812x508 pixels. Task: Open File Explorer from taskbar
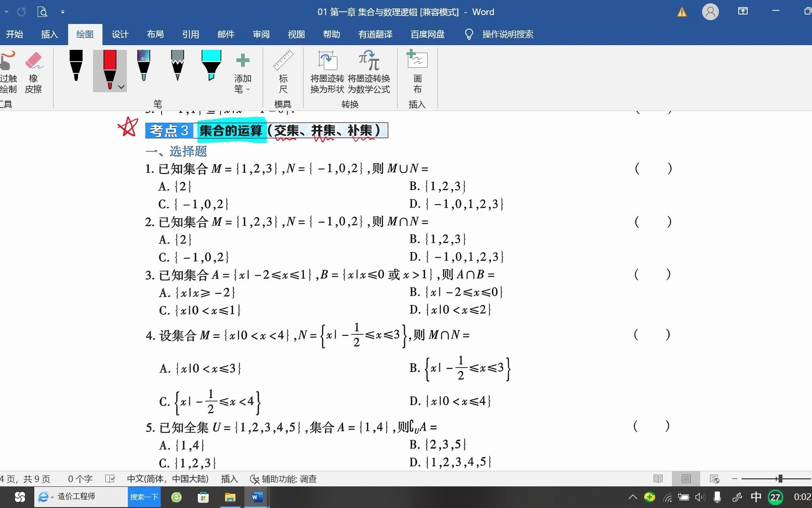point(230,497)
